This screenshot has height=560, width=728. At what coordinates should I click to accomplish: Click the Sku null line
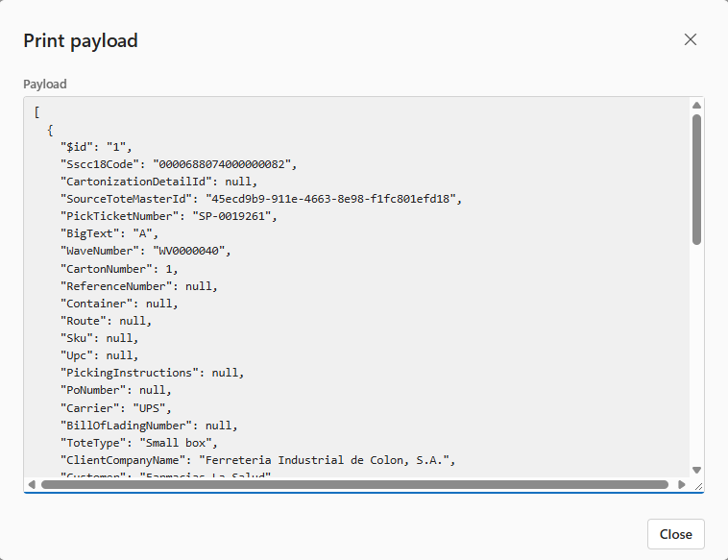99,338
